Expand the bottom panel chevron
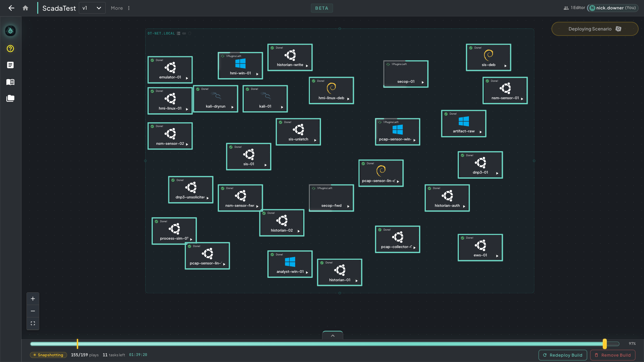The width and height of the screenshot is (644, 362). (x=333, y=336)
